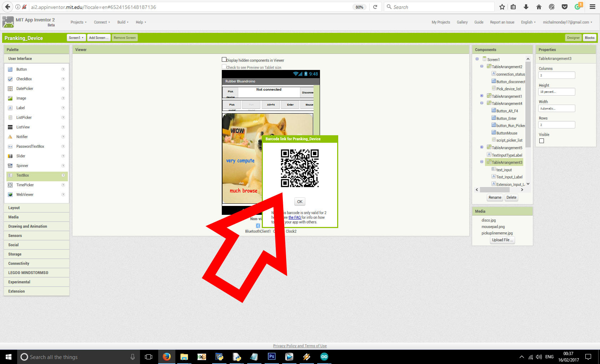Image resolution: width=600 pixels, height=364 pixels.
Task: Open the Help menu
Action: point(141,22)
